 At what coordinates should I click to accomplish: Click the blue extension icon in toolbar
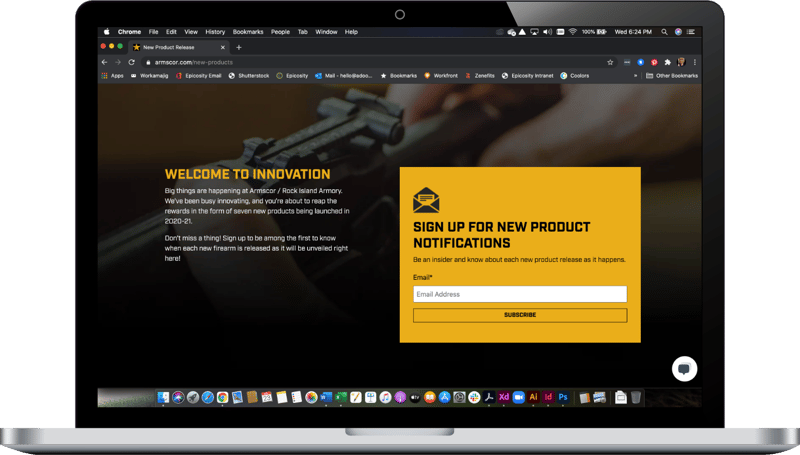[641, 62]
